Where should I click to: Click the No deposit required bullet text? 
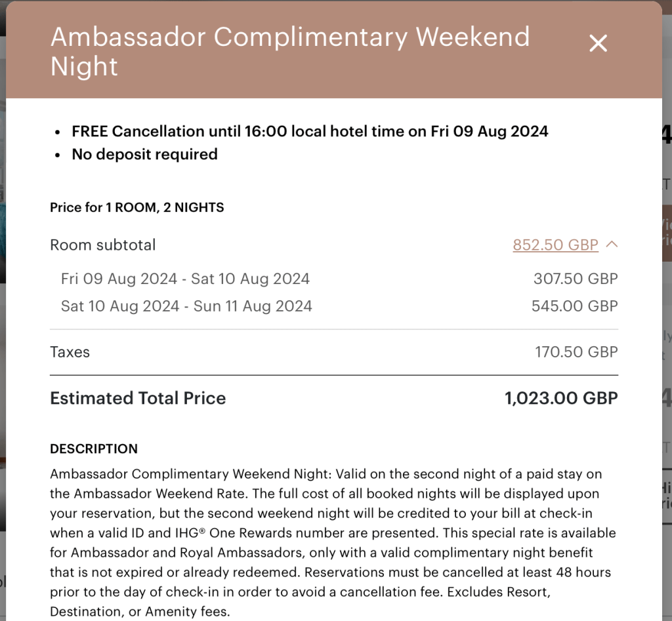click(144, 154)
